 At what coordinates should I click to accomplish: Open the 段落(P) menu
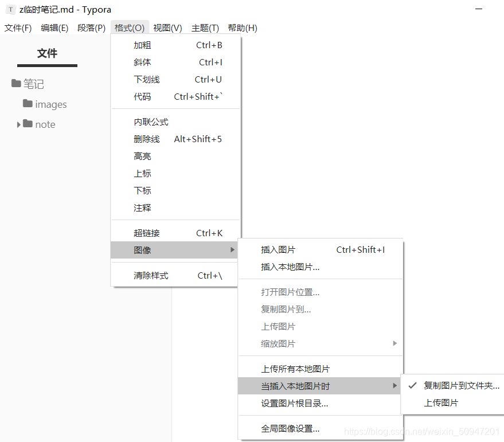(x=91, y=28)
